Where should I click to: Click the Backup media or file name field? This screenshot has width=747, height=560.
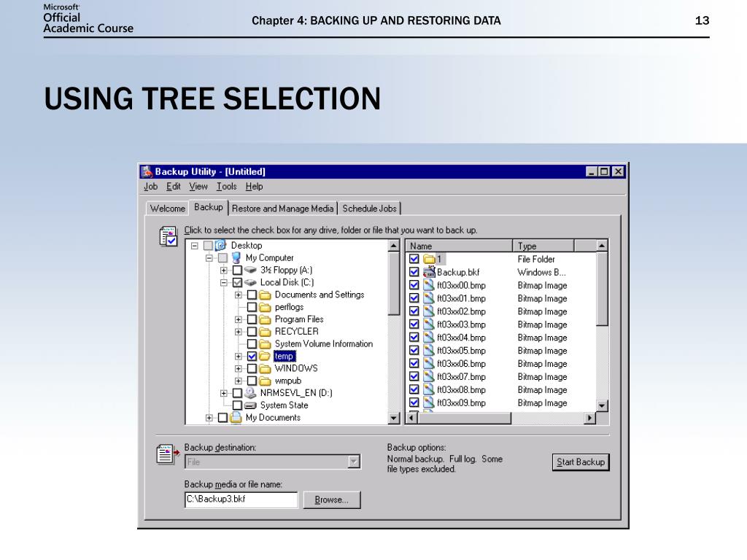[x=241, y=499]
